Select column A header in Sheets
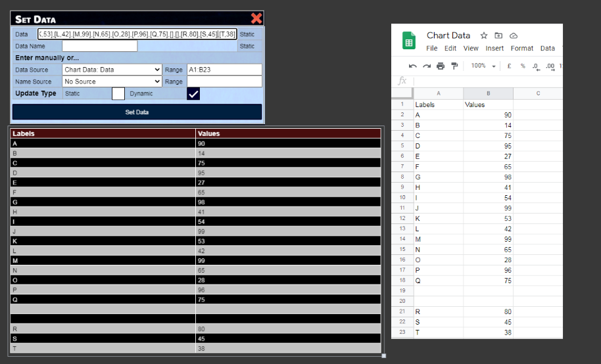 pos(439,93)
